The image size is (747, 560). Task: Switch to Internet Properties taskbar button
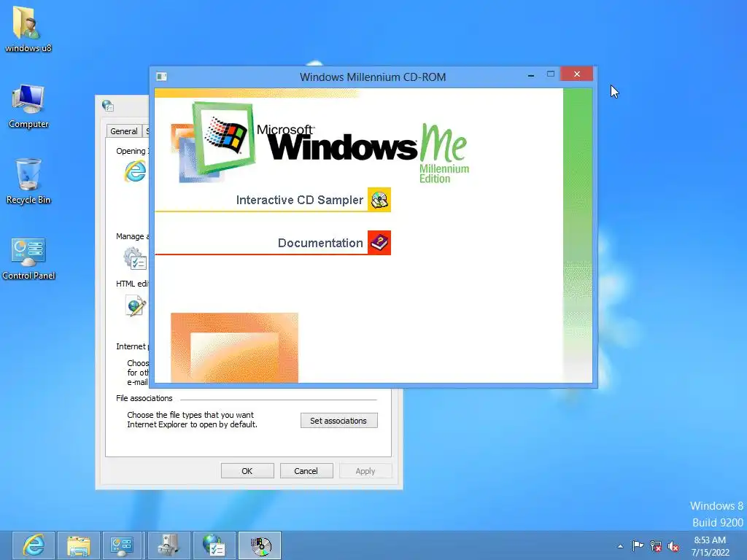pyautogui.click(x=214, y=545)
